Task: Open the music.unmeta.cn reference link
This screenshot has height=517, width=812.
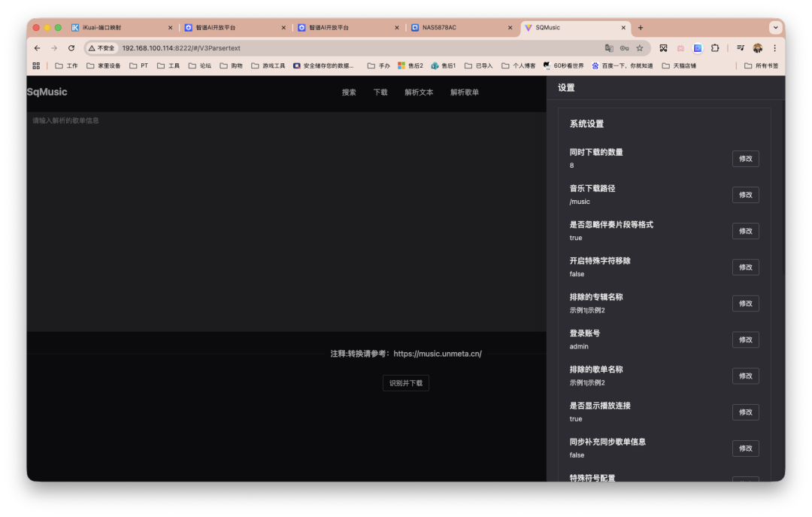Action: click(437, 353)
